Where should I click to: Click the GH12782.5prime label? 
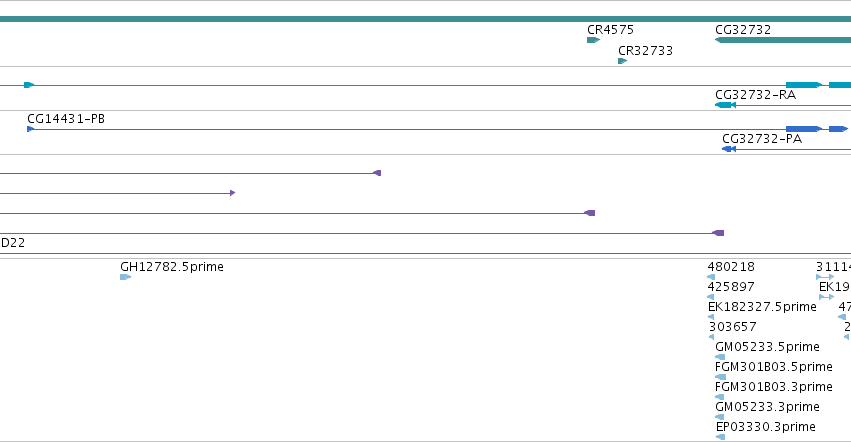172,267
